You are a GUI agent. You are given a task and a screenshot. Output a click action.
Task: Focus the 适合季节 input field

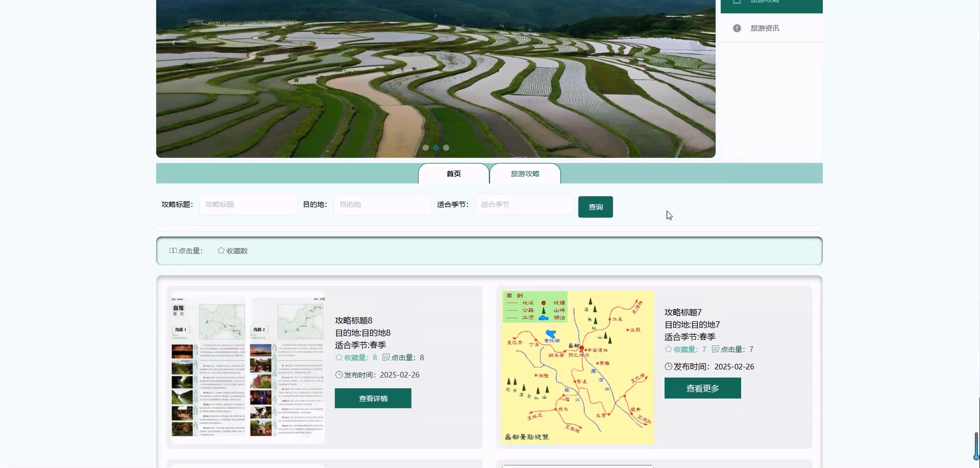tap(523, 205)
